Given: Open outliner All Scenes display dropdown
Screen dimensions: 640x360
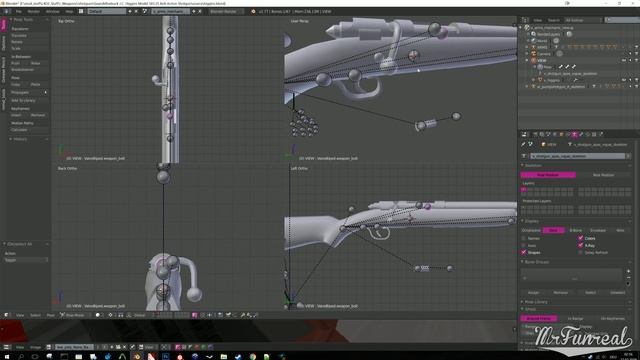Looking at the screenshot, I should (583, 20).
